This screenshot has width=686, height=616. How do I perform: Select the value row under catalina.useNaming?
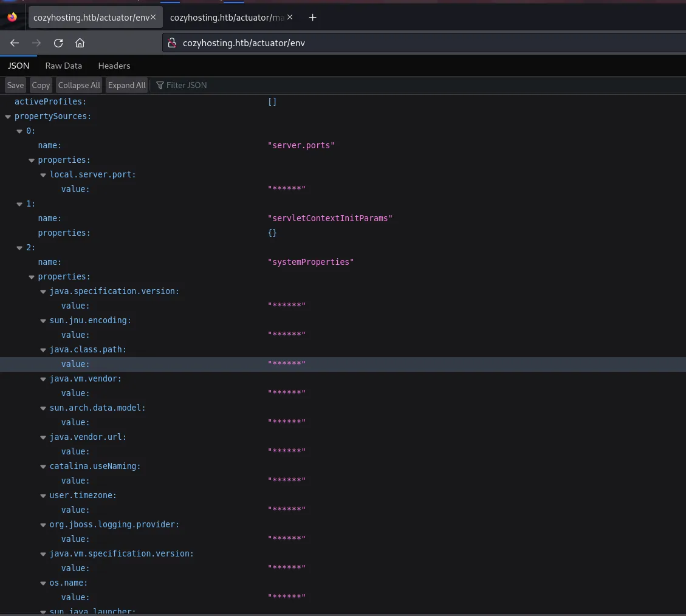(343, 481)
